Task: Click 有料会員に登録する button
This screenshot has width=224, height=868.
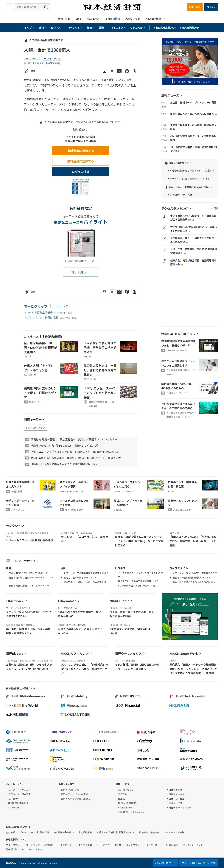Action: click(80, 151)
